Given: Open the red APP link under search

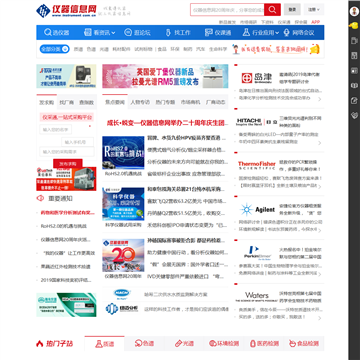Looking at the screenshot, I should coord(315,22).
